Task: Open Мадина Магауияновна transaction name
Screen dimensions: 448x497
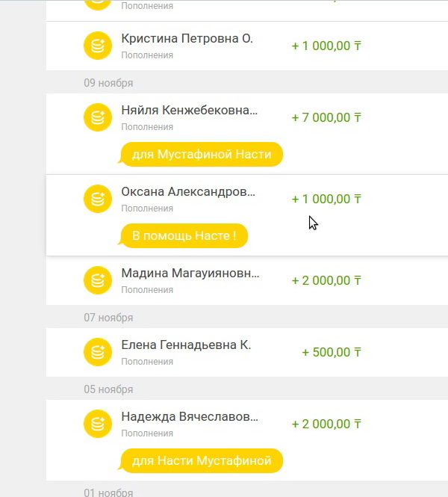Action: (x=190, y=274)
